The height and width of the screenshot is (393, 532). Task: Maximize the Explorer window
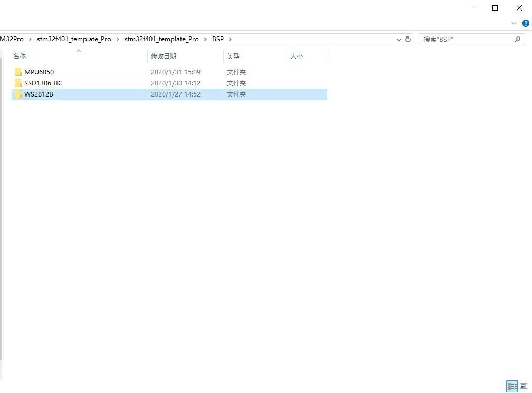point(495,8)
